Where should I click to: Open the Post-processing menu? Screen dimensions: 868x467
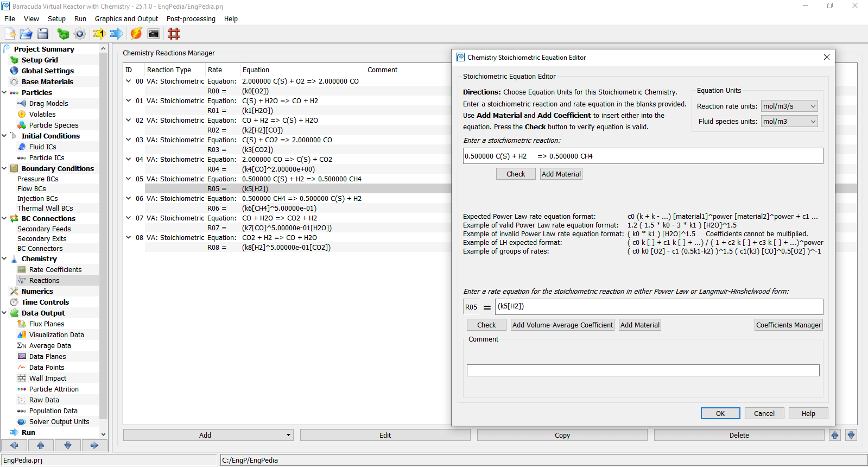tap(191, 18)
